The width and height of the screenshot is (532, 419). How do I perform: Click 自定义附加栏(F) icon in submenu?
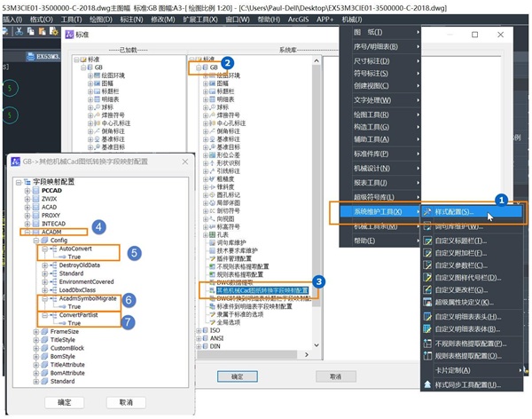pyautogui.click(x=427, y=253)
